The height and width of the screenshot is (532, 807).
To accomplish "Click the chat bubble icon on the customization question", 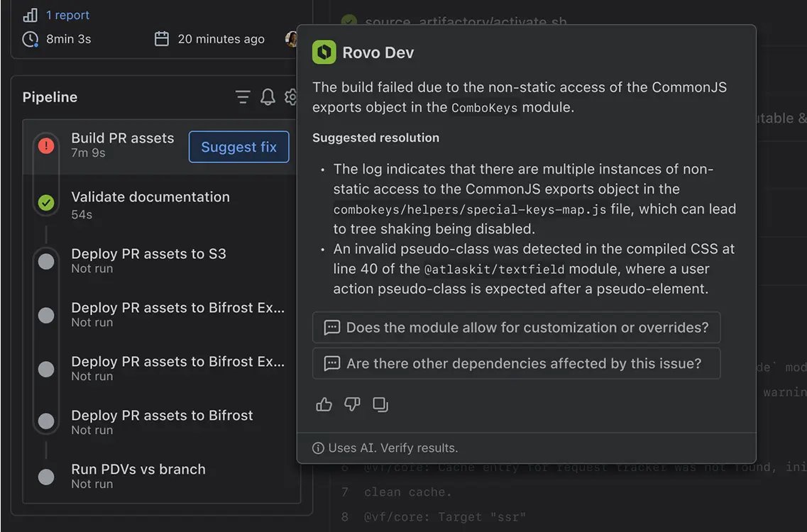I will pos(331,327).
